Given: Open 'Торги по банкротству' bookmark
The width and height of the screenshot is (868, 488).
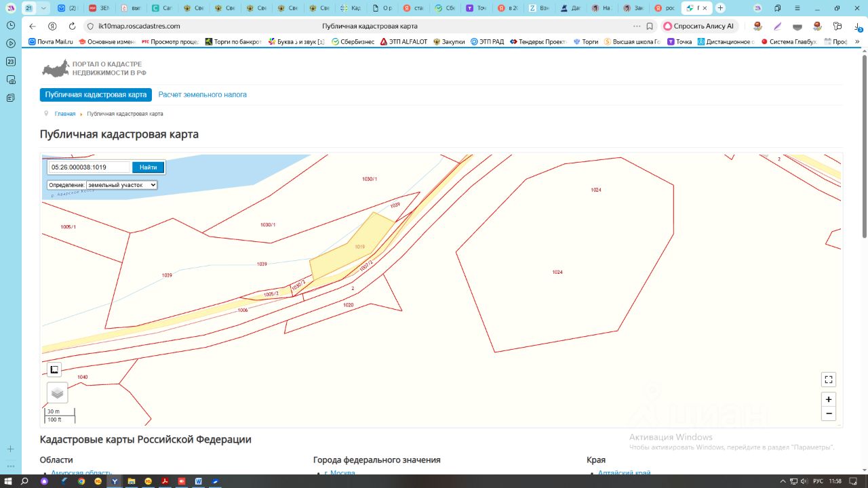Looking at the screenshot, I should pos(233,41).
